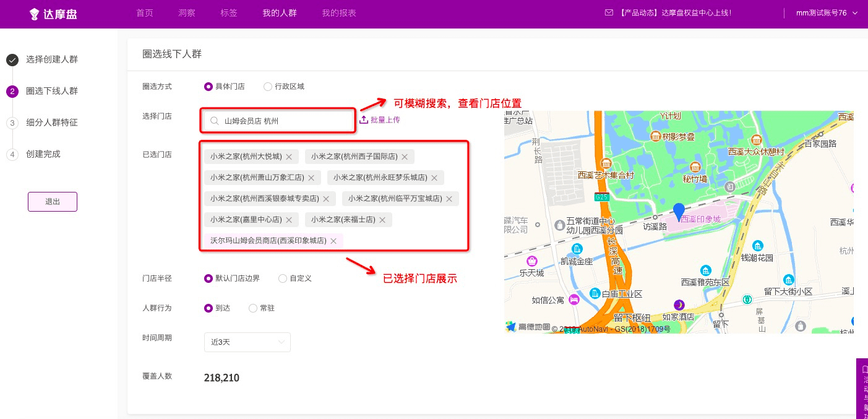Click step 选择创建人群 checkmark icon
Image resolution: width=868 pixels, height=419 pixels.
[x=12, y=60]
